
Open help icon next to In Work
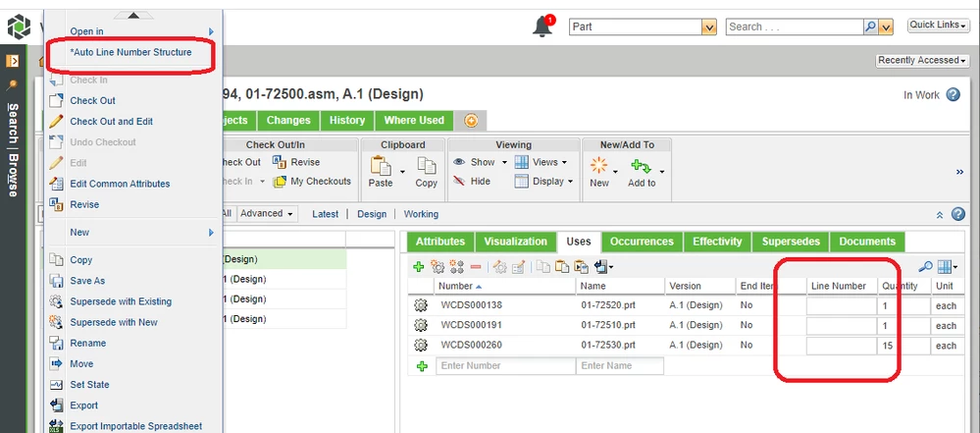coord(953,94)
